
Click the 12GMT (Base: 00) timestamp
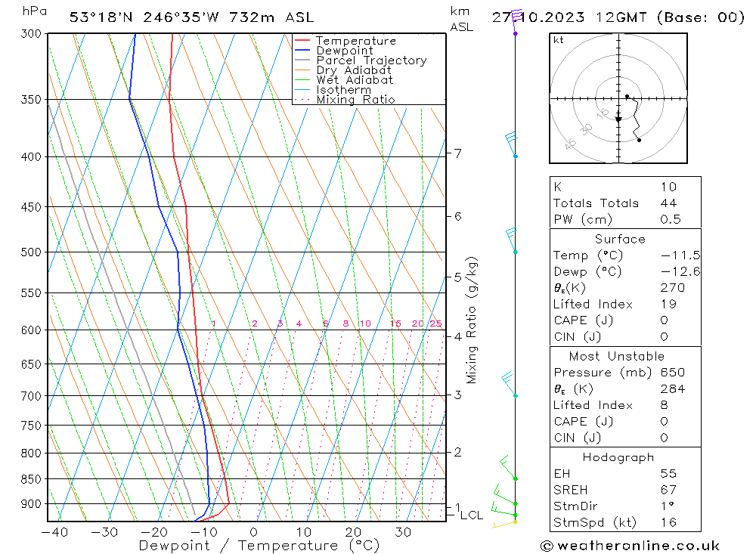pos(670,17)
